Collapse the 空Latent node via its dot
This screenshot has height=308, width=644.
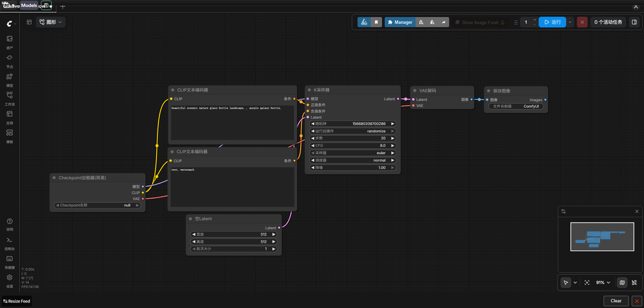click(x=191, y=219)
